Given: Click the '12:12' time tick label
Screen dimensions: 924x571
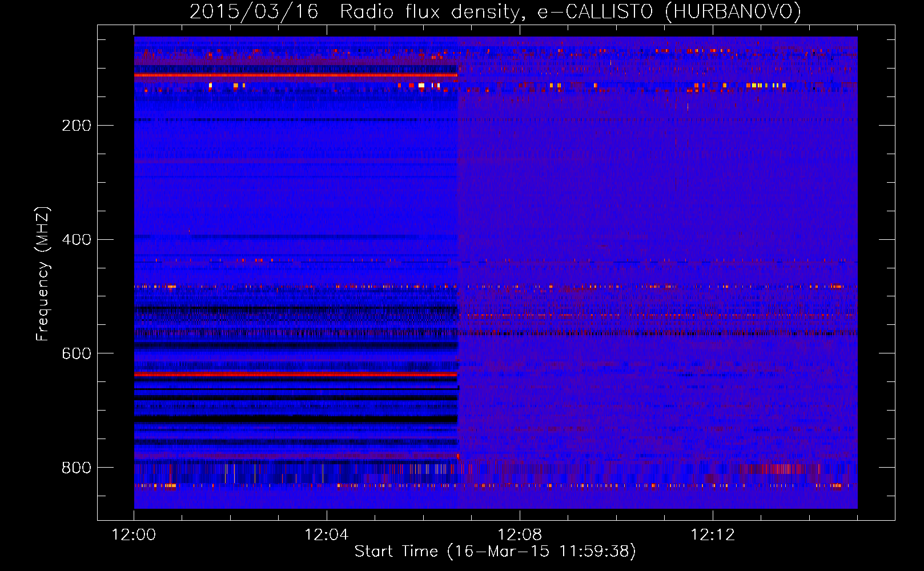Looking at the screenshot, I should tap(713, 535).
